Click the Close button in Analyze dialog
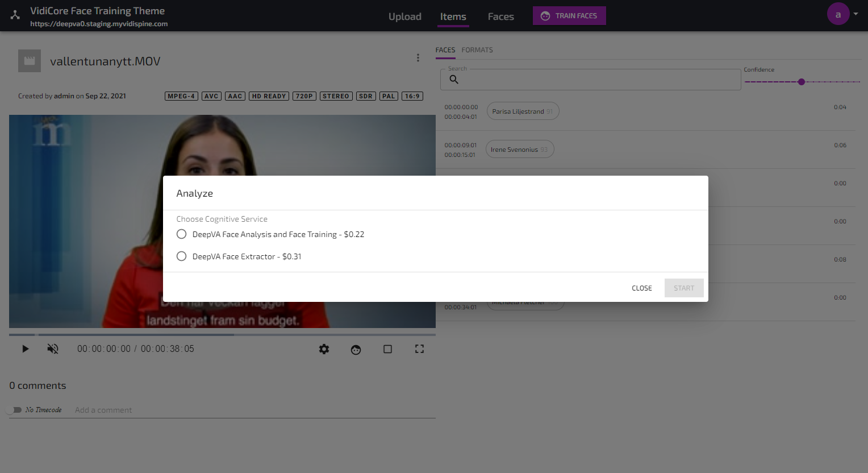The height and width of the screenshot is (473, 868). 641,288
